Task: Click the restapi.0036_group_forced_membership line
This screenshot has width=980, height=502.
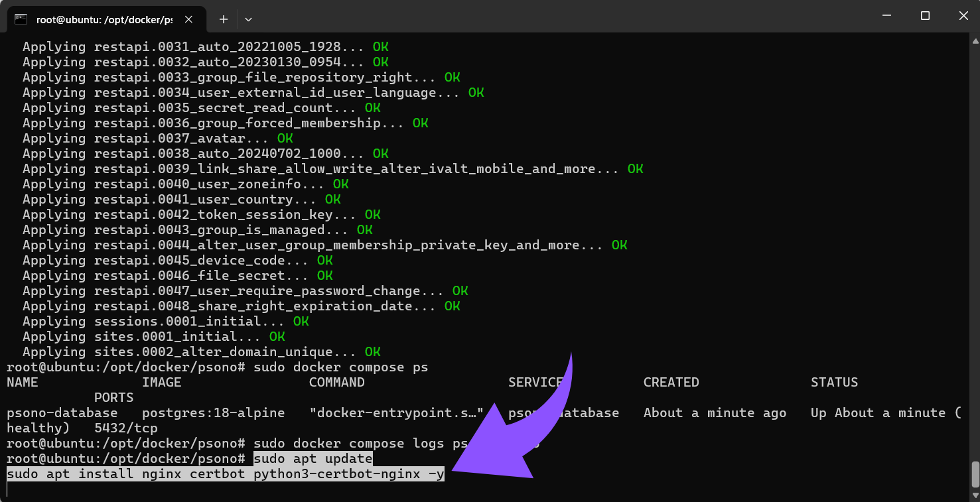Action: [x=225, y=123]
